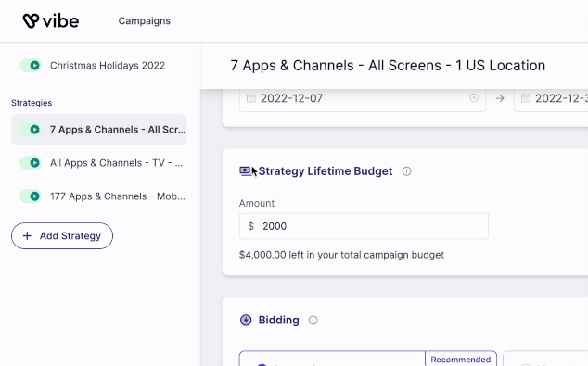Toggle 177 Apps & Channels strategy switch

(31, 196)
